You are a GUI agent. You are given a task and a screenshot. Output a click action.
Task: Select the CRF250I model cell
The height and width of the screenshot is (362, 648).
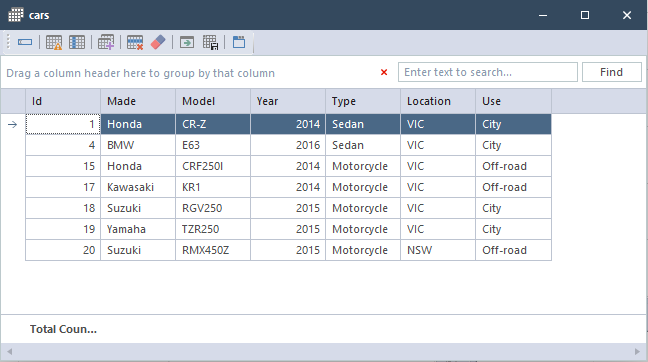click(213, 166)
